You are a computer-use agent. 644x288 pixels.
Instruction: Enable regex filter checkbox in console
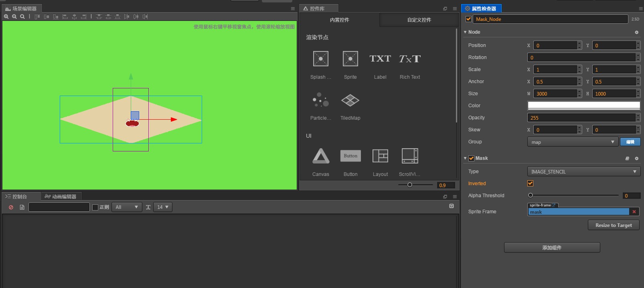pos(95,207)
